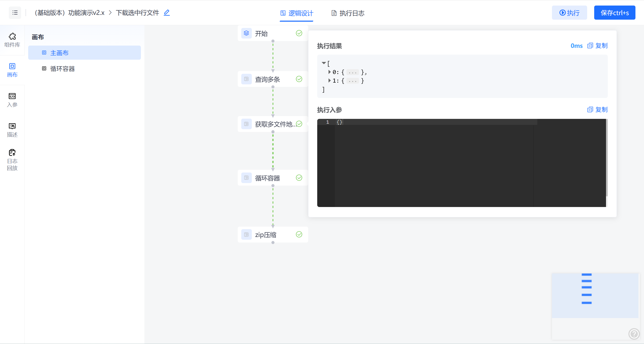Click the help question mark icon

634,334
